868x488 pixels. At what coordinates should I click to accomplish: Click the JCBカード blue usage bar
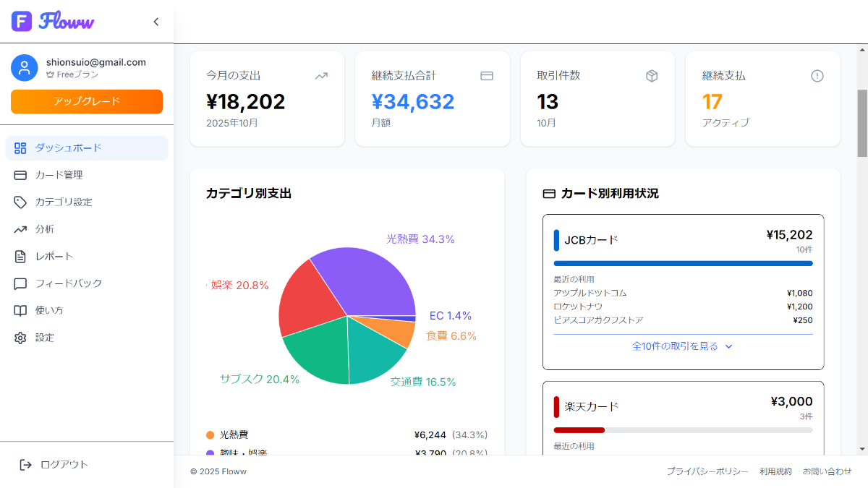coord(682,263)
